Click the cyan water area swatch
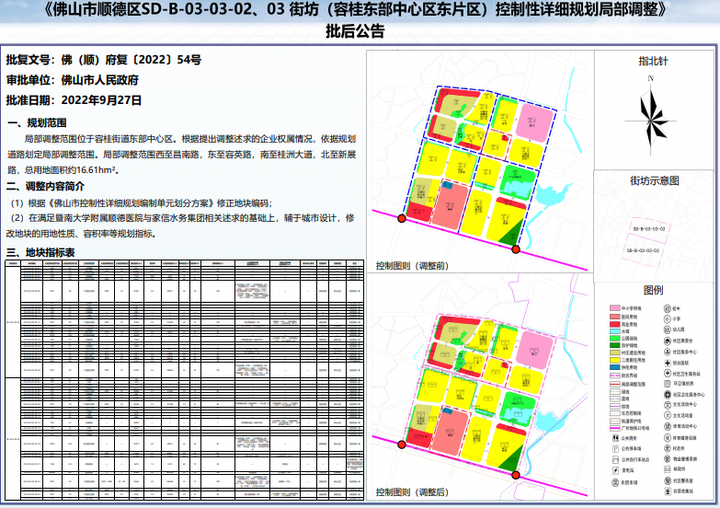 (615, 331)
